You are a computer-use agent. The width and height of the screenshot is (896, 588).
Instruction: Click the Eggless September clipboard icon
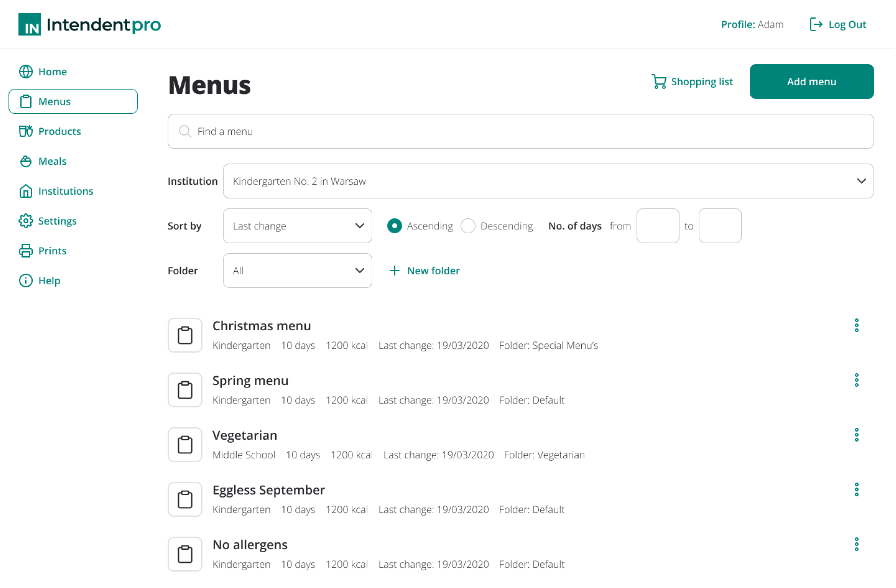(x=185, y=499)
